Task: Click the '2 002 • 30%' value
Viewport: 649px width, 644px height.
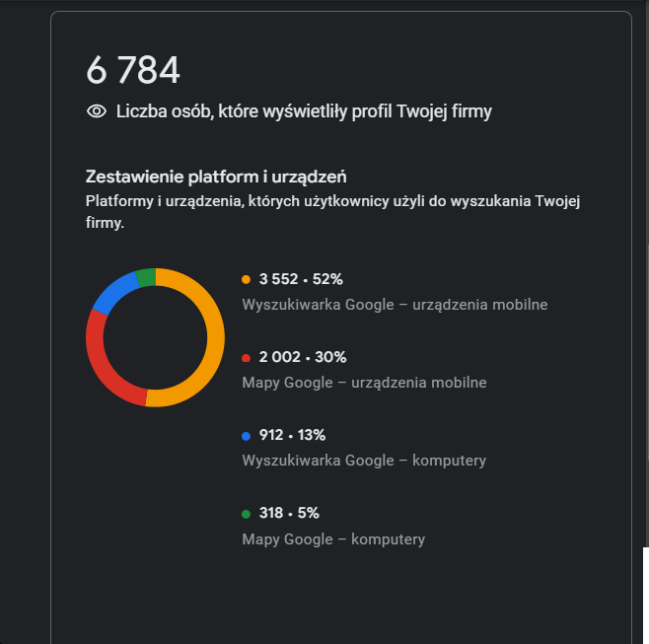Action: click(x=303, y=357)
